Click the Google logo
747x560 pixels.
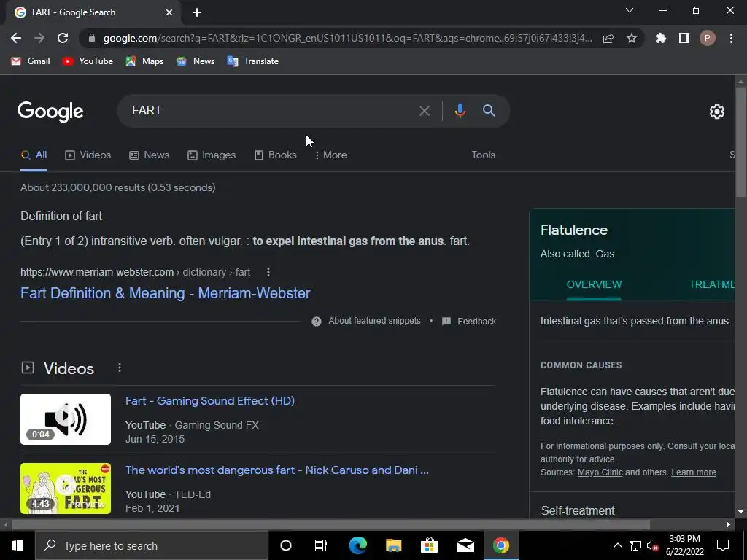point(50,112)
